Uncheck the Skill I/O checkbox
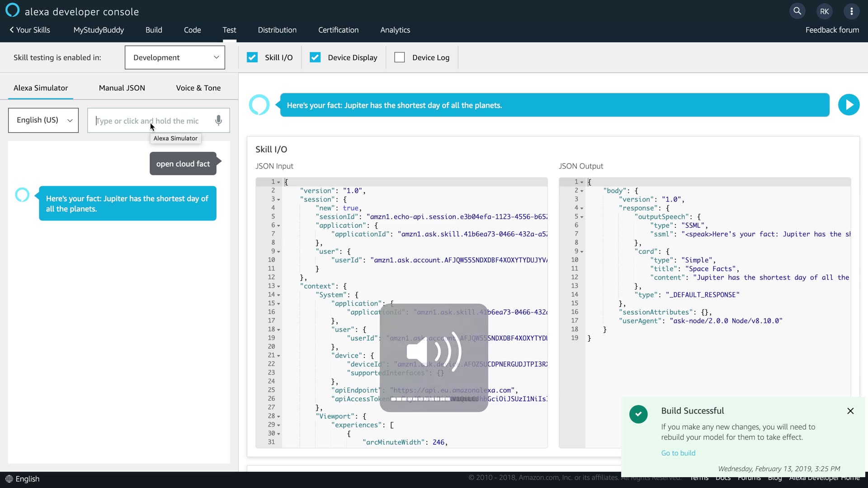This screenshot has width=868, height=488. 252,57
